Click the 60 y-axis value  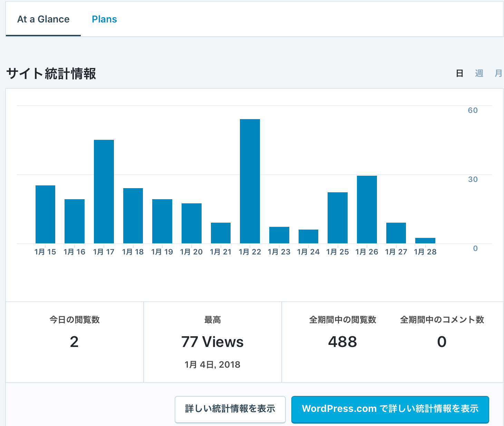point(473,110)
